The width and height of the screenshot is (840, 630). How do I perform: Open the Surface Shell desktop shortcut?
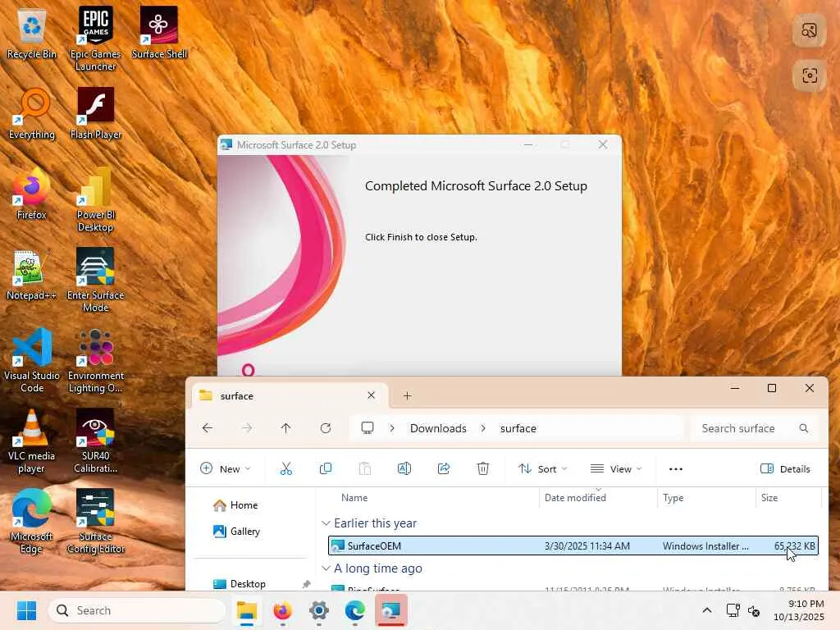[159, 33]
